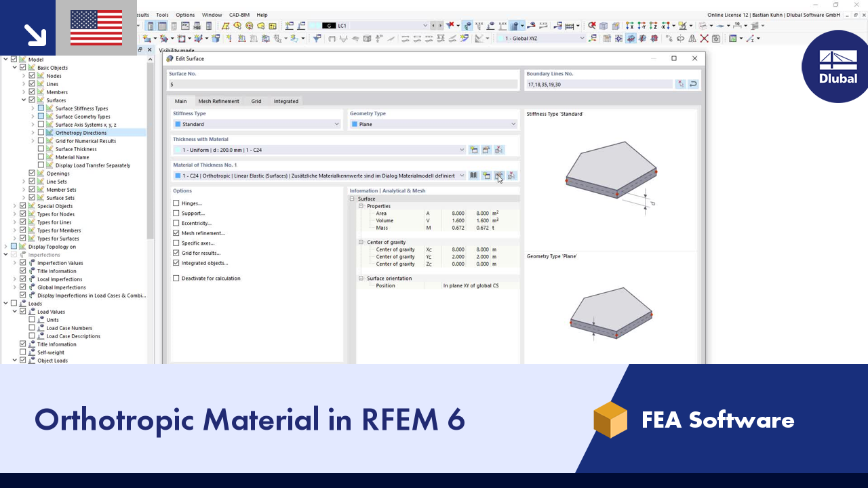Switch to the Integrated tab
The image size is (868, 488).
(285, 101)
